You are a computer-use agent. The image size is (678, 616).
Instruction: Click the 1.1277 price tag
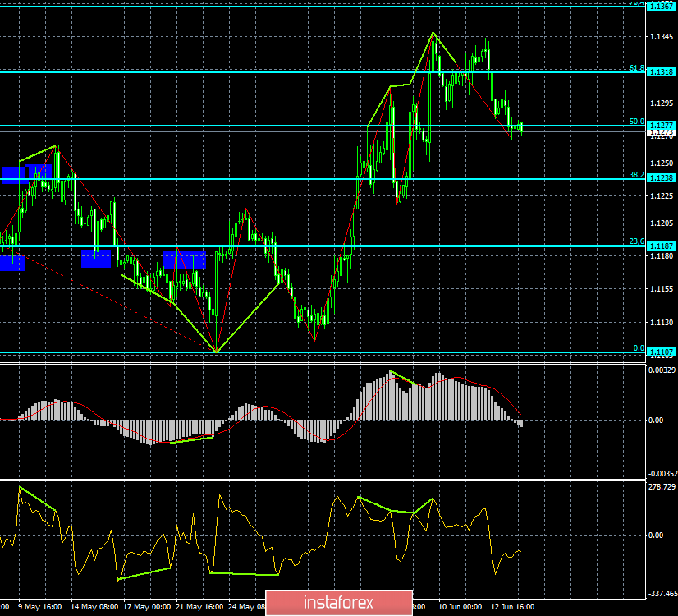click(661, 126)
